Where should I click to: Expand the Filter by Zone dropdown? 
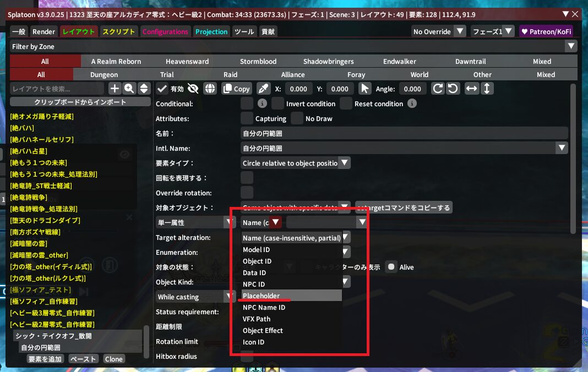point(571,47)
